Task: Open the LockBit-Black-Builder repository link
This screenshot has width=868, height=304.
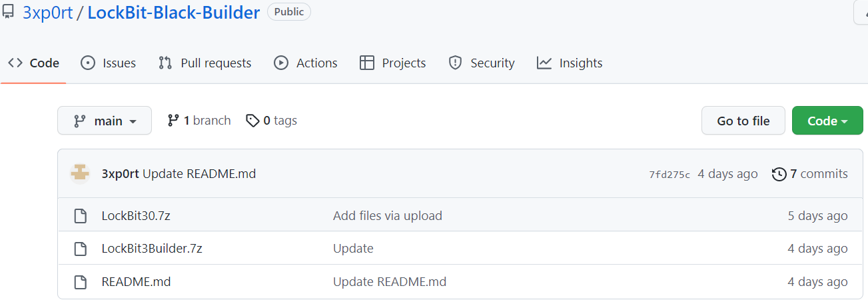Action: [x=174, y=12]
